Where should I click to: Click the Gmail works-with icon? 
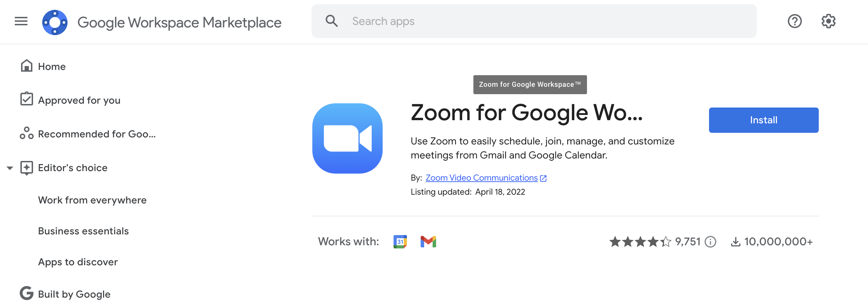pos(428,242)
